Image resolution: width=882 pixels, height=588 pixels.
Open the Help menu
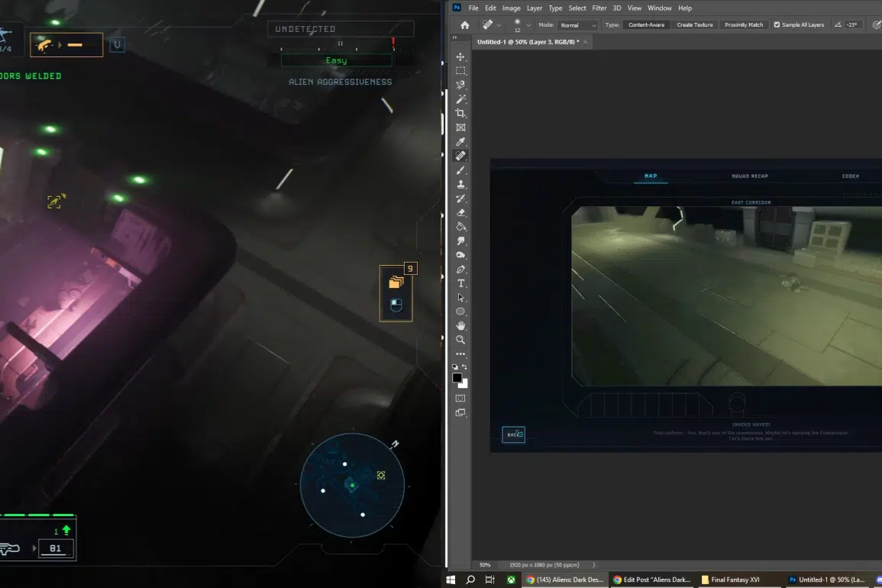click(684, 8)
